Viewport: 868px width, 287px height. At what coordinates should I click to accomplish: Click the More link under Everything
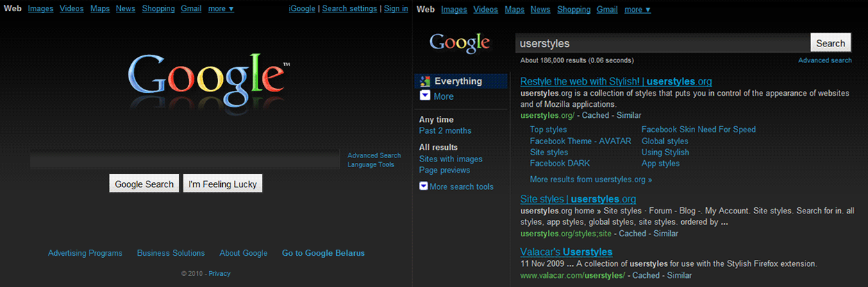click(x=444, y=96)
